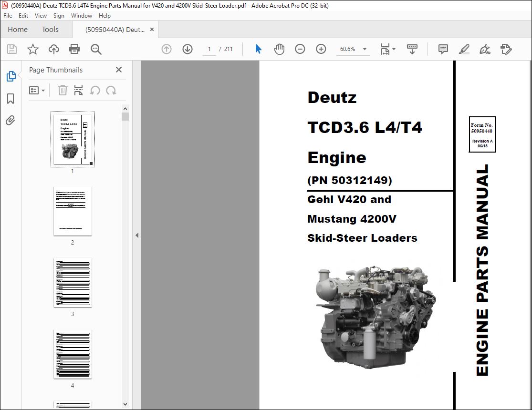532x410 pixels.
Task: Open the Attachments paperclip panel
Action: click(10, 121)
